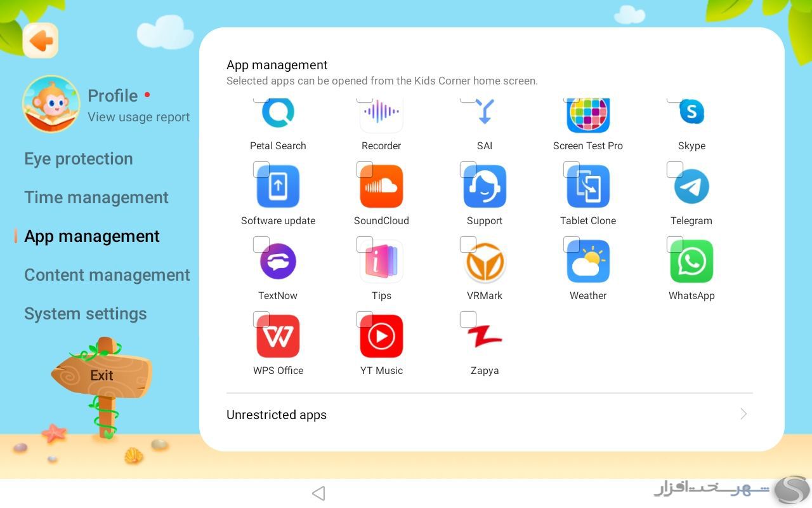Tap the TextNow app icon
Image resolution: width=812 pixels, height=508 pixels.
click(x=278, y=261)
